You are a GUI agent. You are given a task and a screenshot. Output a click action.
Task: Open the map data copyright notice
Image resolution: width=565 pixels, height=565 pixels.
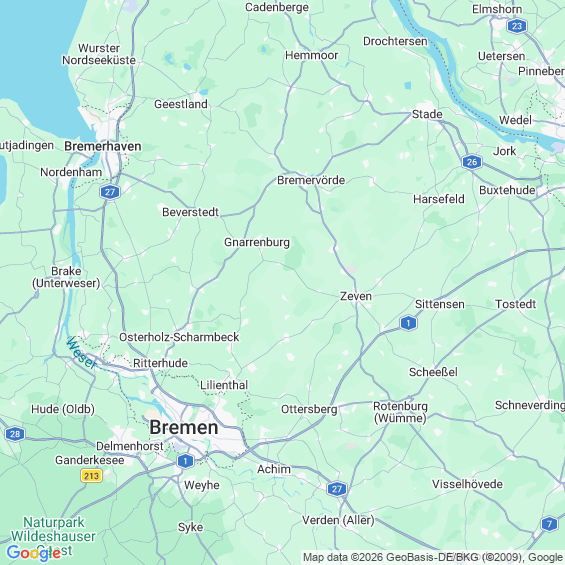point(433,557)
